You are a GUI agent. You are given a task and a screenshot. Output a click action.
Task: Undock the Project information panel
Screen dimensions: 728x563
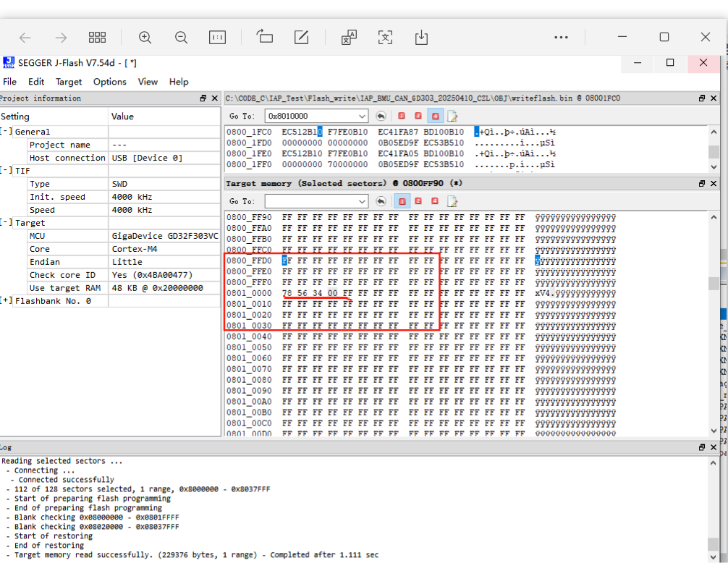[203, 98]
